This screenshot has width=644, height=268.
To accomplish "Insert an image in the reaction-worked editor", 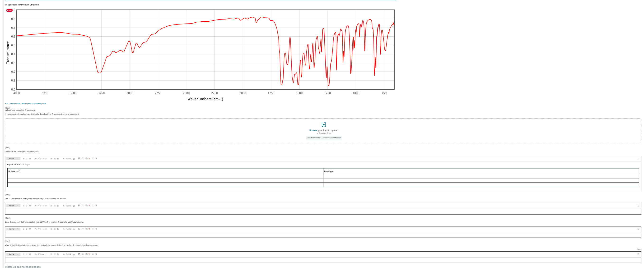I will [x=70, y=229].
